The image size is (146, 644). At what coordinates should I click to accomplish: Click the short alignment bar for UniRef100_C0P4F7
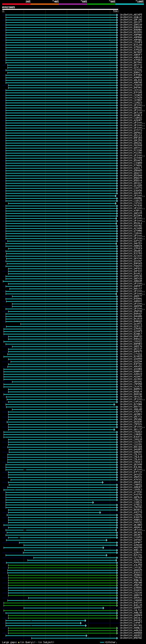coord(44,623)
